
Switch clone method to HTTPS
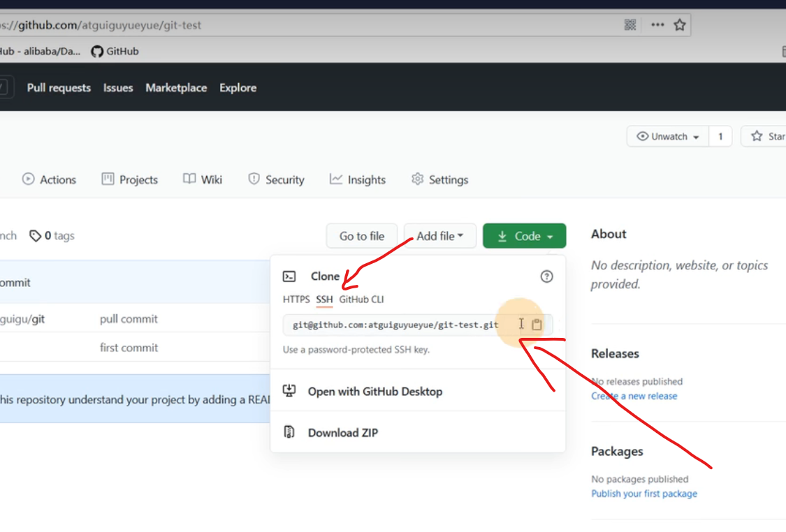tap(296, 300)
